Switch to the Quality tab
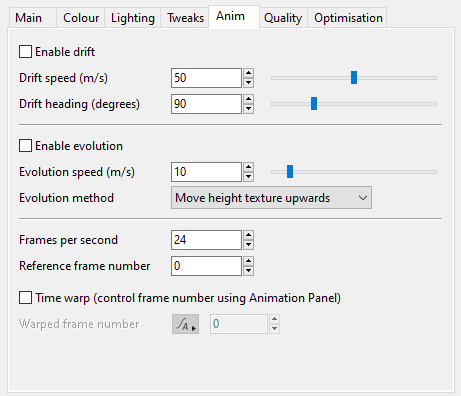The image size is (461, 396). click(283, 18)
